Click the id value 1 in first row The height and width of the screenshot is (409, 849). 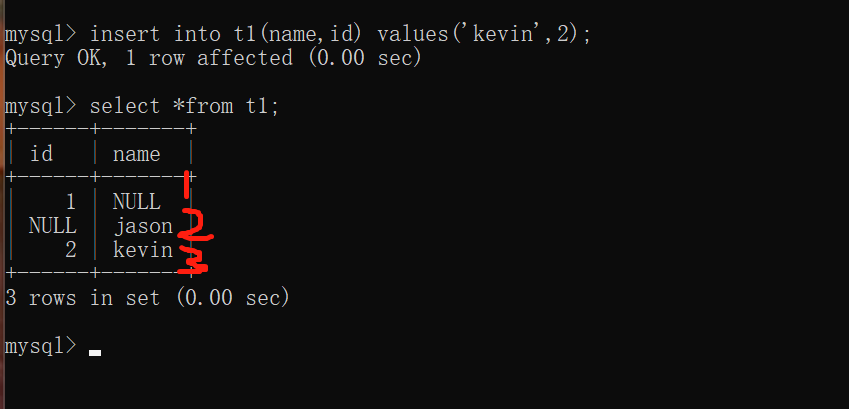(x=70, y=202)
